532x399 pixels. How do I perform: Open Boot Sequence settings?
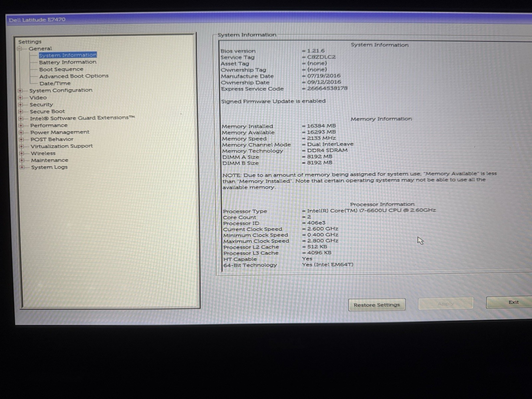point(61,69)
